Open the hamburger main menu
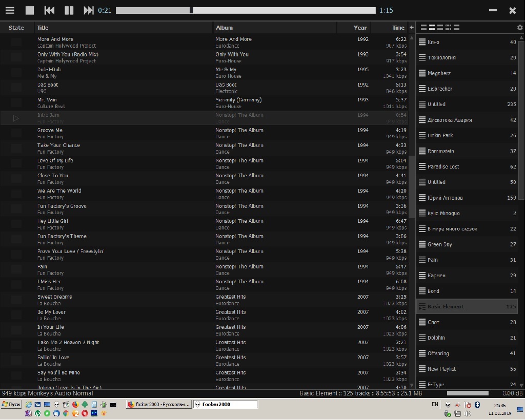This screenshot has height=420, width=526. [x=10, y=10]
